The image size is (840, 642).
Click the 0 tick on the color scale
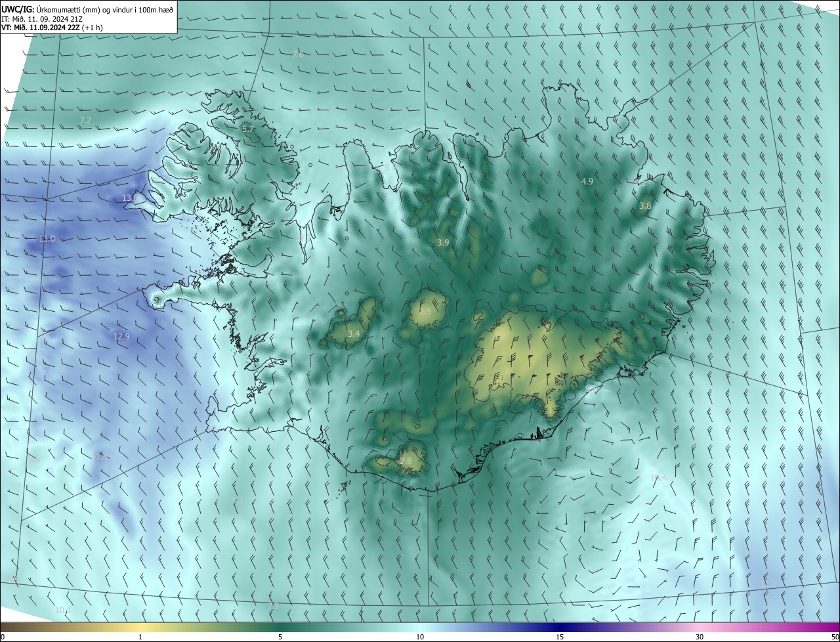[3, 637]
